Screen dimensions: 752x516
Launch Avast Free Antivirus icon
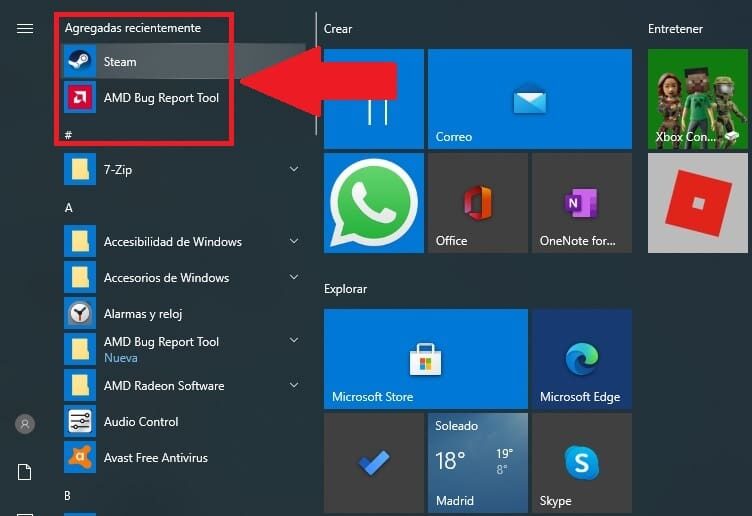pos(80,457)
